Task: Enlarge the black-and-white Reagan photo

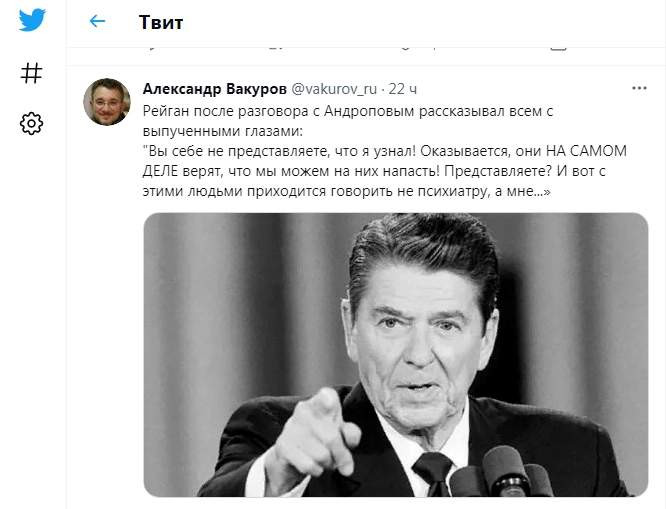Action: click(x=396, y=355)
